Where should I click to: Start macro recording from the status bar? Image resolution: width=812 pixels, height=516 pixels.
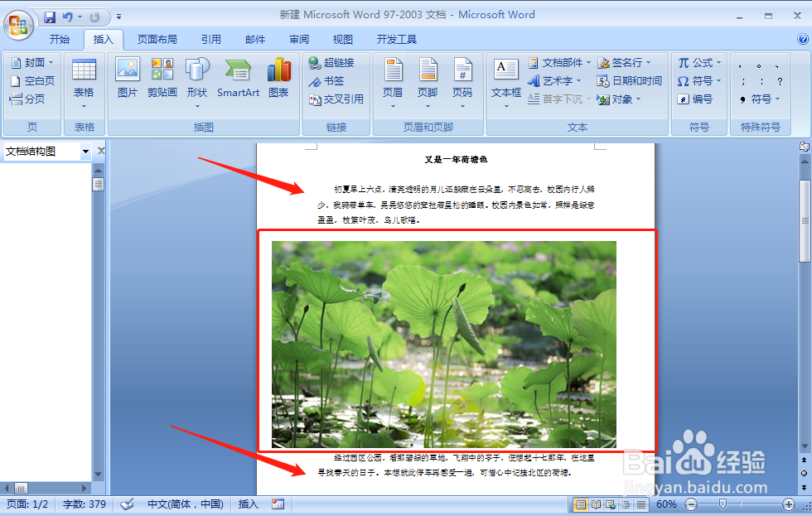278,504
